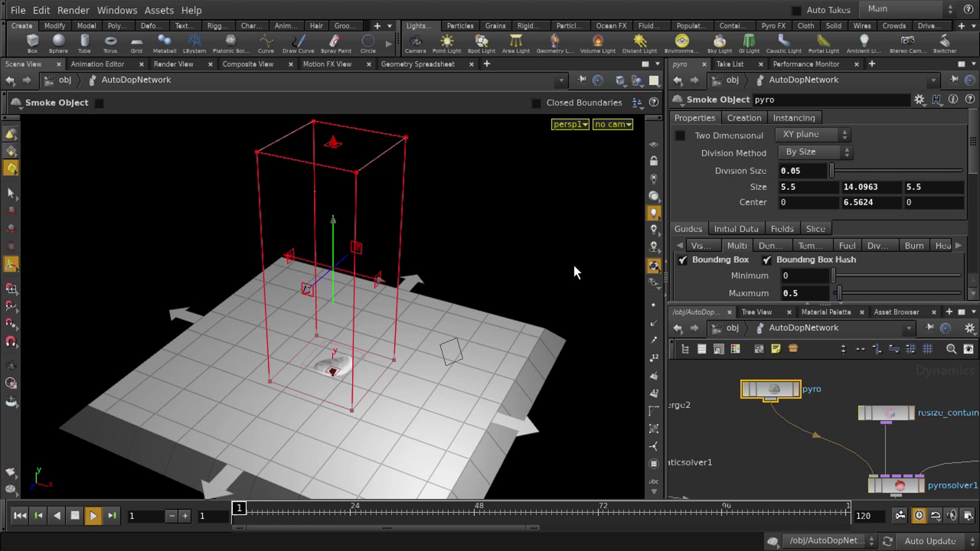Select the Grid shelf tool
Image resolution: width=980 pixels, height=551 pixels.
(x=136, y=43)
